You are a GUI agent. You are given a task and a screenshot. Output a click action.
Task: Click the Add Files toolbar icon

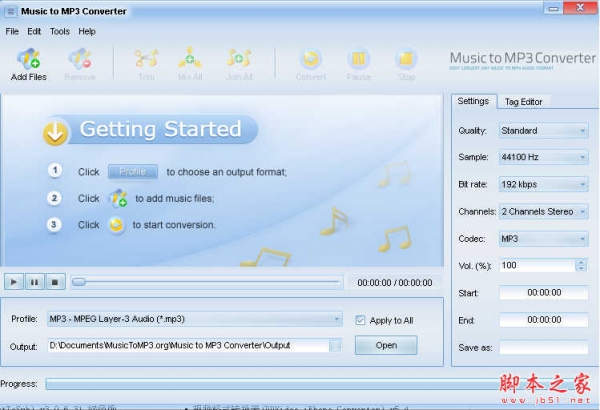pyautogui.click(x=28, y=59)
